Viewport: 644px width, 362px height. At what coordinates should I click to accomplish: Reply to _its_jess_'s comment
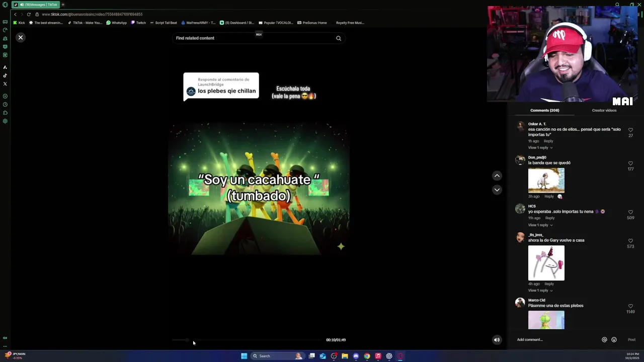(549, 284)
